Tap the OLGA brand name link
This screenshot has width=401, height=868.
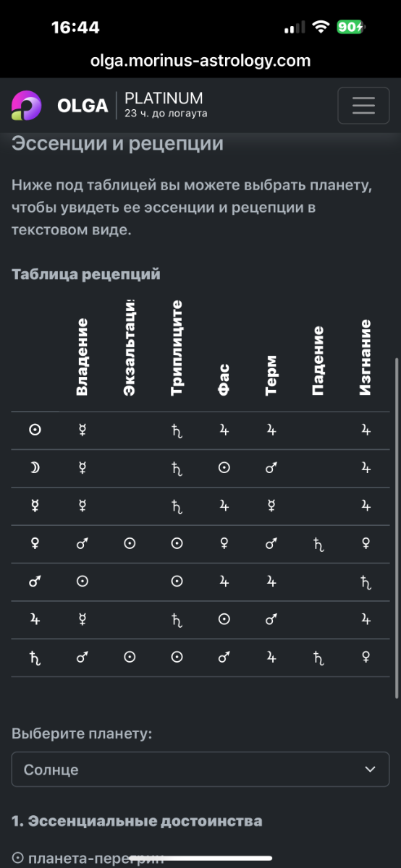pos(83,106)
